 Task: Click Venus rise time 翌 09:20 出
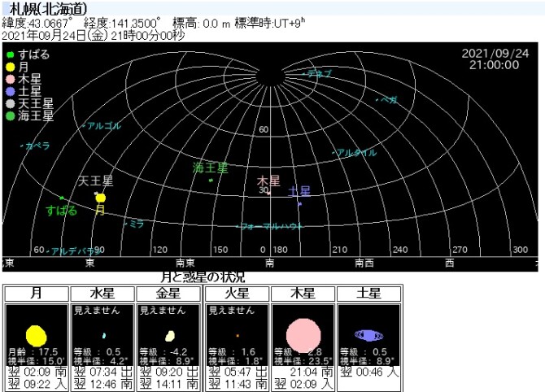click(169, 372)
